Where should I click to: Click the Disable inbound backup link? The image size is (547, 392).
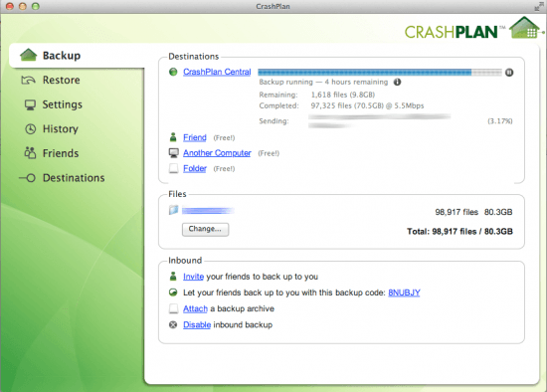click(197, 324)
